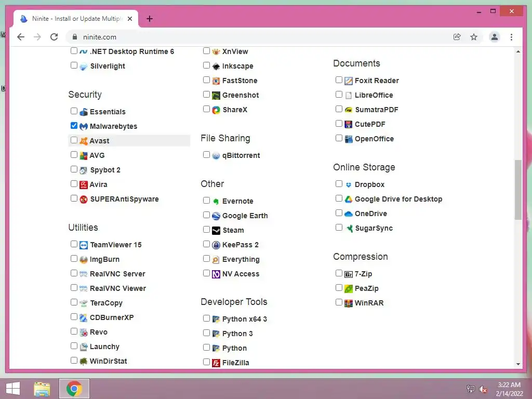The image size is (532, 399).
Task: Click the Google Drive for Desktop icon
Action: (349, 199)
